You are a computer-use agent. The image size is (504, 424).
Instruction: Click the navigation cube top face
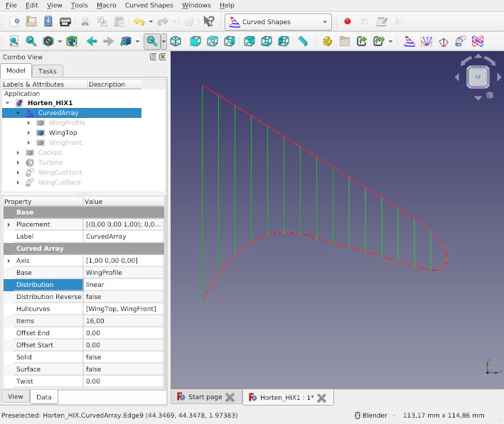478,77
